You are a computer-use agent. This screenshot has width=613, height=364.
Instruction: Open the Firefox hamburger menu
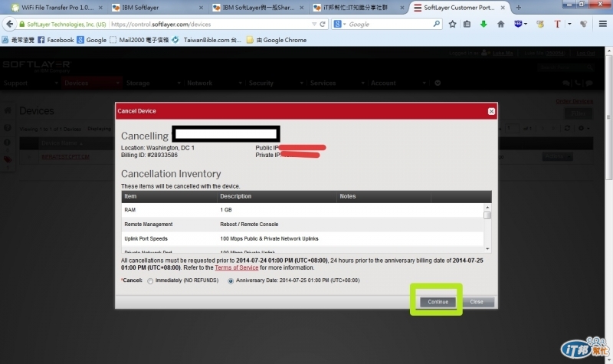(603, 25)
